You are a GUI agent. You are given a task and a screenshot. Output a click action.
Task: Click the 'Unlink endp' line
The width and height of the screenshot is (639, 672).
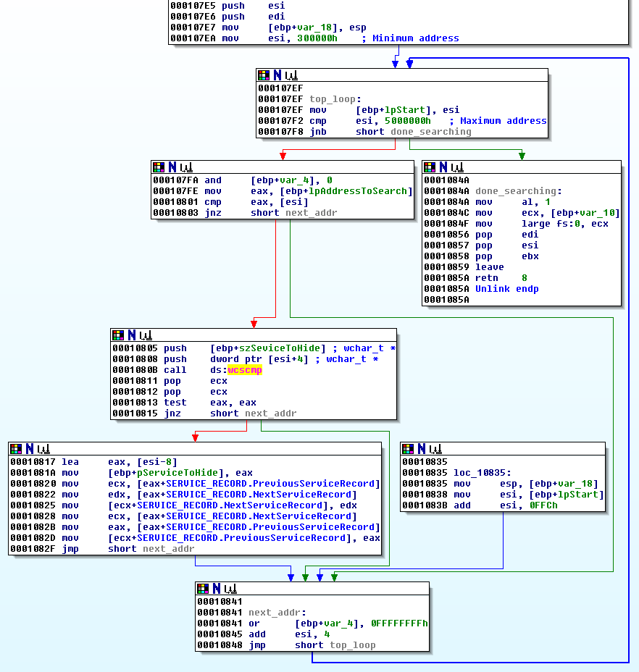point(506,289)
